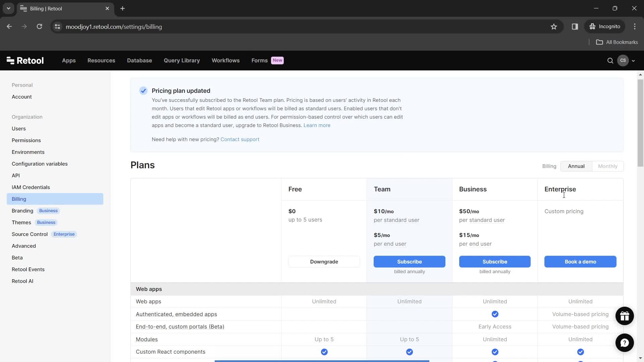The width and height of the screenshot is (644, 362).
Task: Click Book a demo for Enterprise
Action: tap(580, 262)
